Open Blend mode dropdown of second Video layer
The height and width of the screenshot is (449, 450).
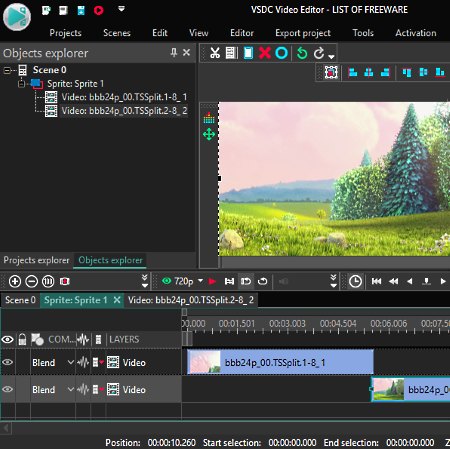coord(70,389)
